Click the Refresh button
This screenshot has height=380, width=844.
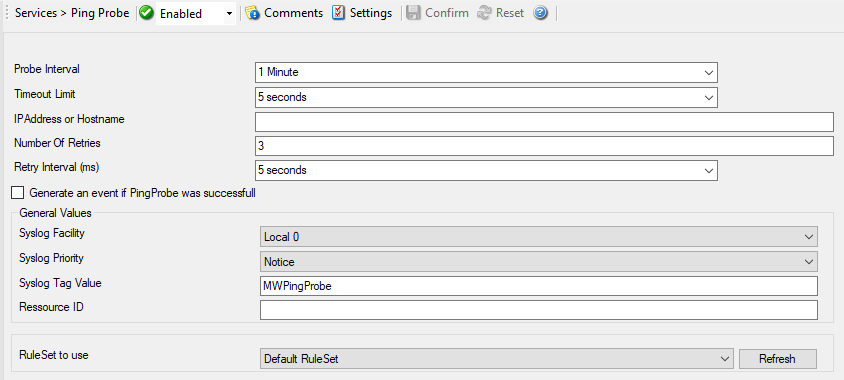click(x=777, y=359)
